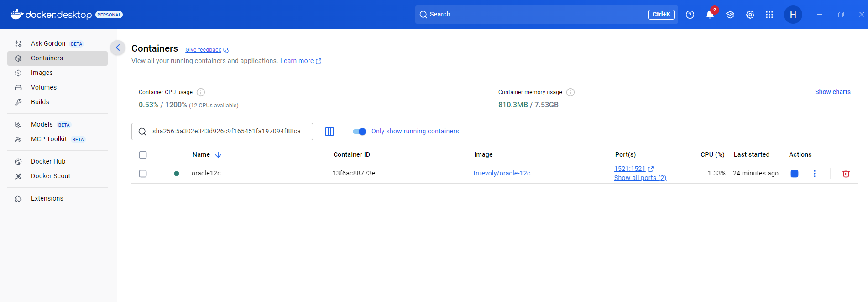Open Docker Scout in sidebar
This screenshot has width=868, height=302.
(58, 176)
